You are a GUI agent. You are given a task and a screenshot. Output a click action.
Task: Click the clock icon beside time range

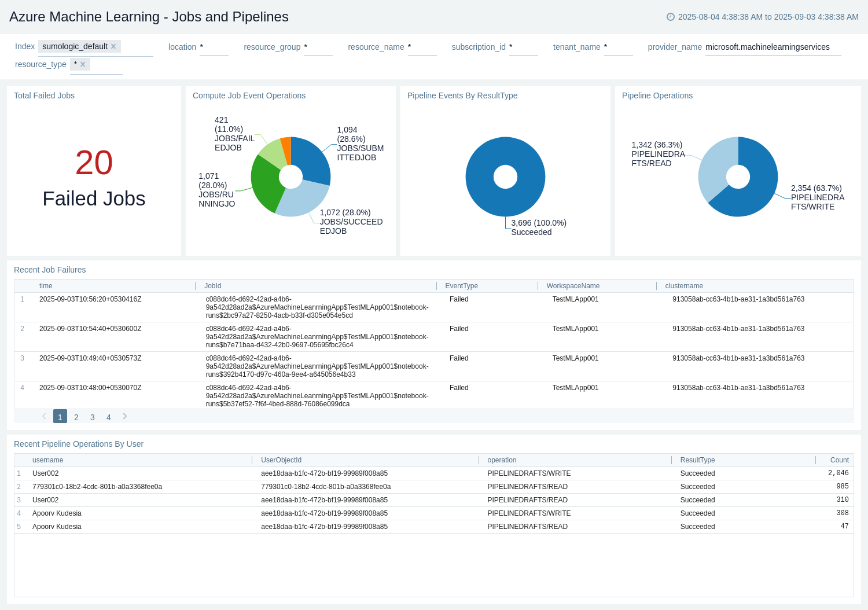pos(671,17)
